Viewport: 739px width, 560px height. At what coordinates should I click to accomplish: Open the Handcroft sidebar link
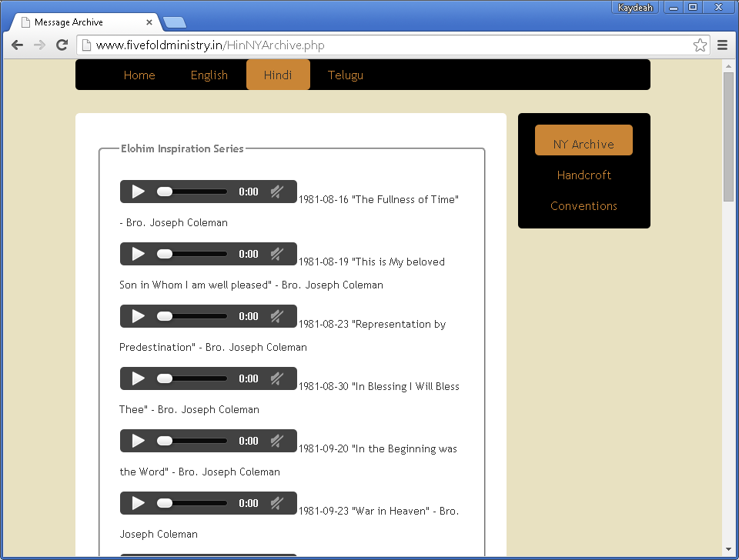(584, 175)
